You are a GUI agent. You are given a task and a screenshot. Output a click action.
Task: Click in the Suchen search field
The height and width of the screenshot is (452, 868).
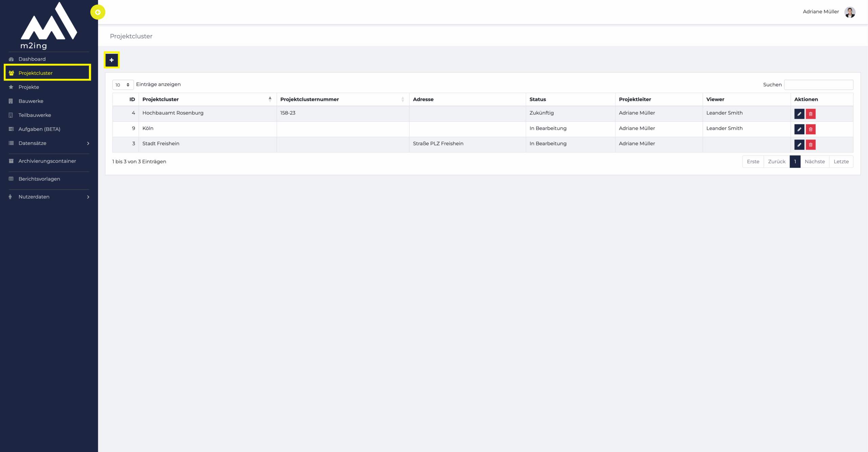[x=818, y=85]
